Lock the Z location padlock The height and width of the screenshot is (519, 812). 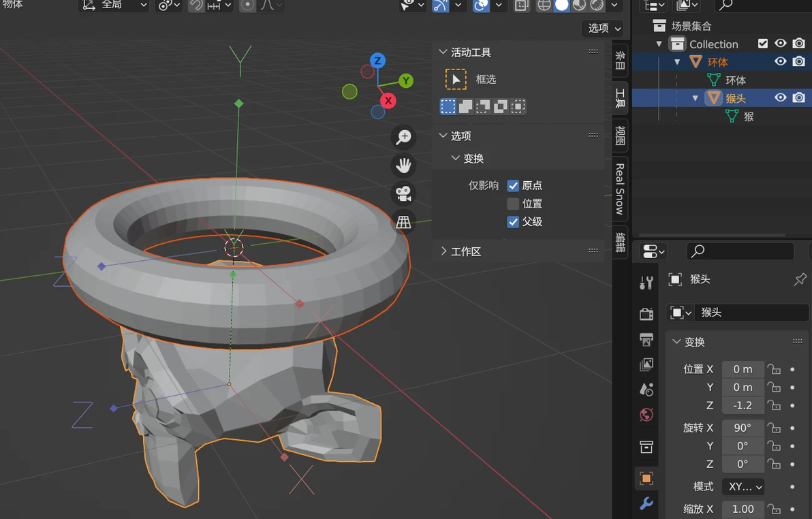pos(774,405)
